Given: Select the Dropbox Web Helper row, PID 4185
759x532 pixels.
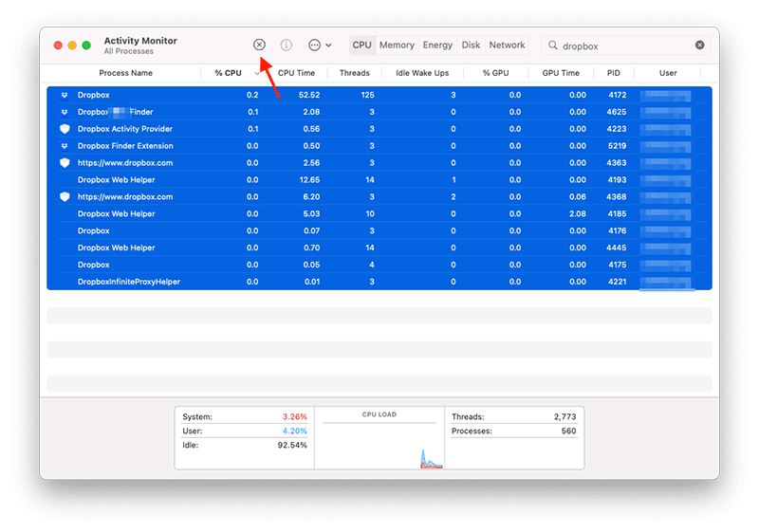Looking at the screenshot, I should (x=379, y=213).
